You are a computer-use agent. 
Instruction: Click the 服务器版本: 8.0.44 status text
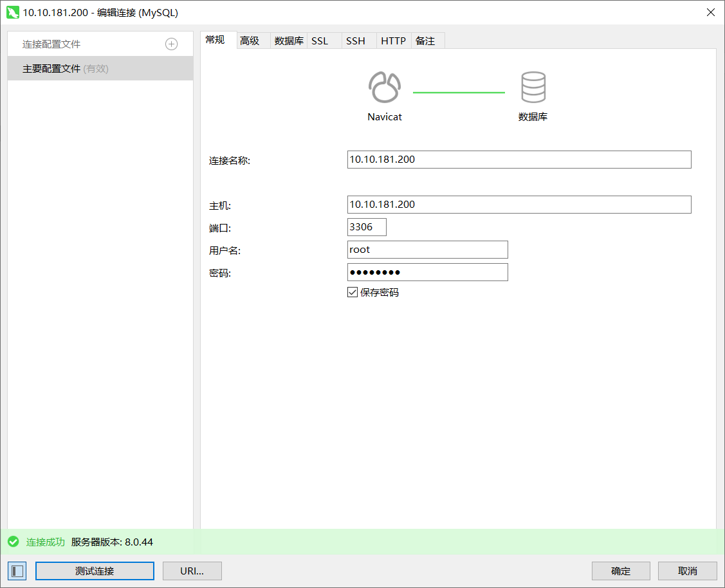(x=112, y=542)
